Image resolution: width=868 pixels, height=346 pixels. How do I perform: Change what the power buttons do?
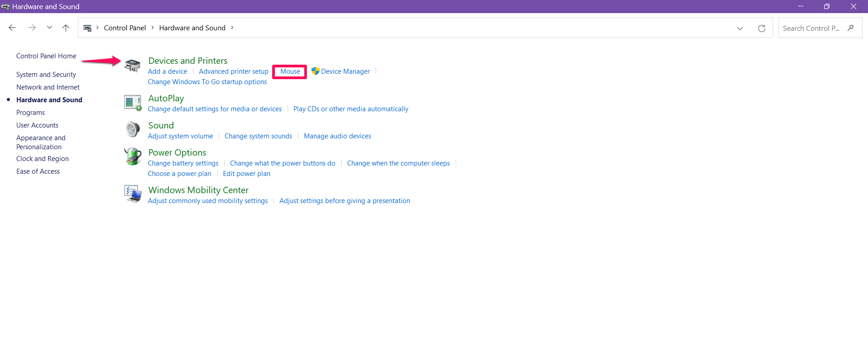click(x=283, y=163)
